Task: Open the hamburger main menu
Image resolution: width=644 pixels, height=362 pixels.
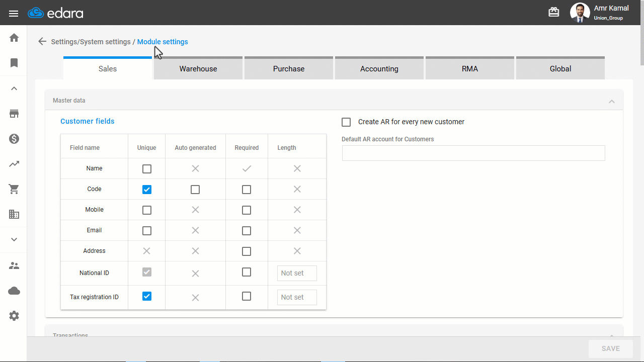Action: pos(14,13)
